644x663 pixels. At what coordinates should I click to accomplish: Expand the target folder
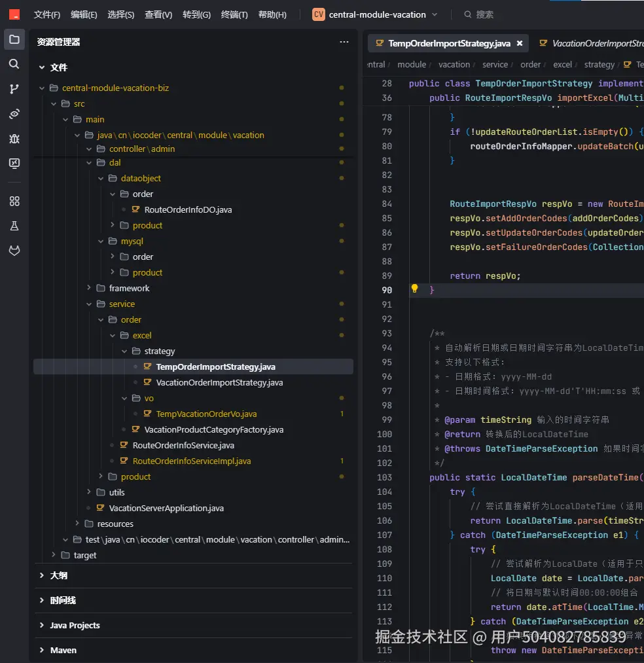pyautogui.click(x=84, y=555)
